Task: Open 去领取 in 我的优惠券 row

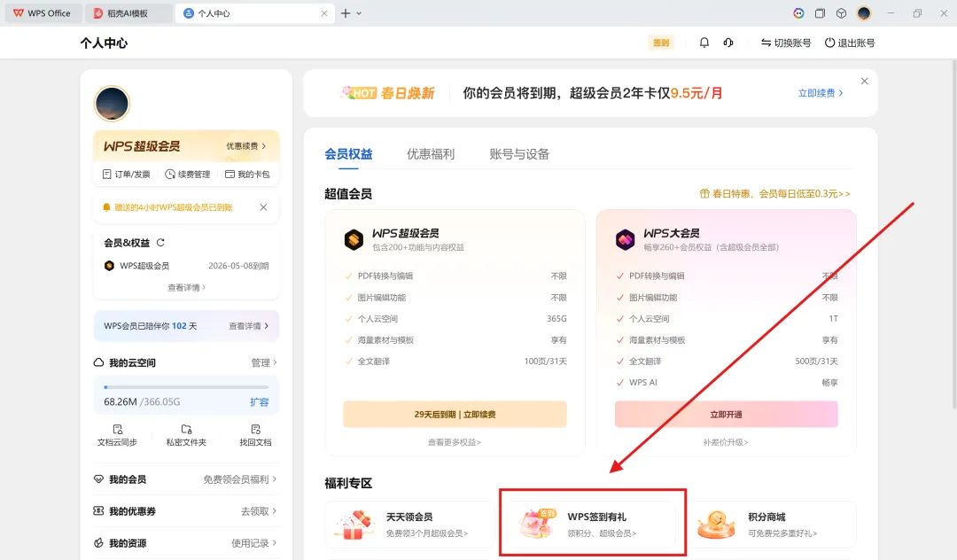Action: point(259,511)
